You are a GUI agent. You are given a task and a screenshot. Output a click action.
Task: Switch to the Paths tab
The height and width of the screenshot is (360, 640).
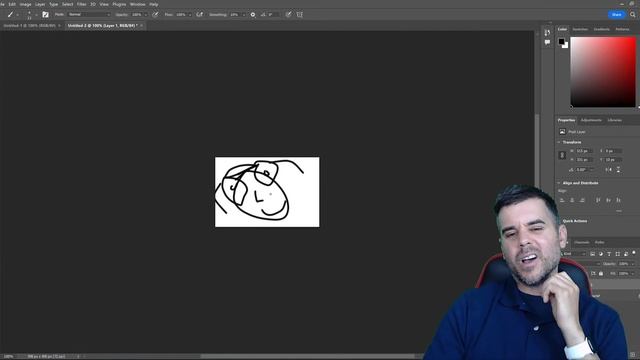pos(599,242)
